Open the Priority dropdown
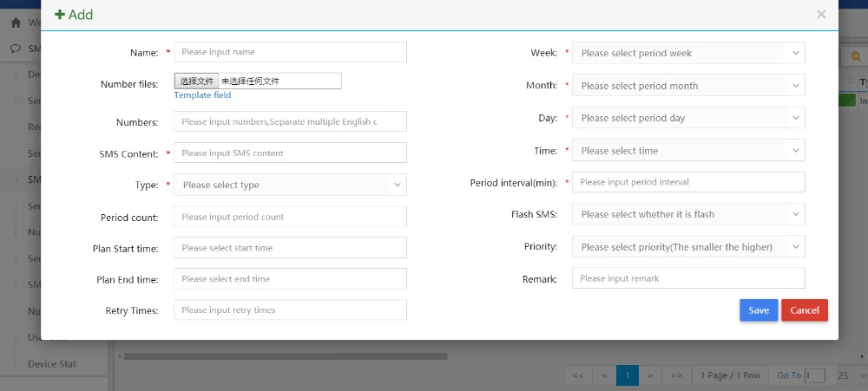868x391 pixels. click(687, 247)
